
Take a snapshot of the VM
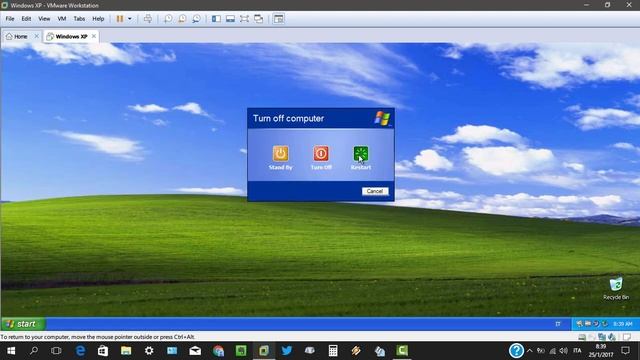[168, 19]
